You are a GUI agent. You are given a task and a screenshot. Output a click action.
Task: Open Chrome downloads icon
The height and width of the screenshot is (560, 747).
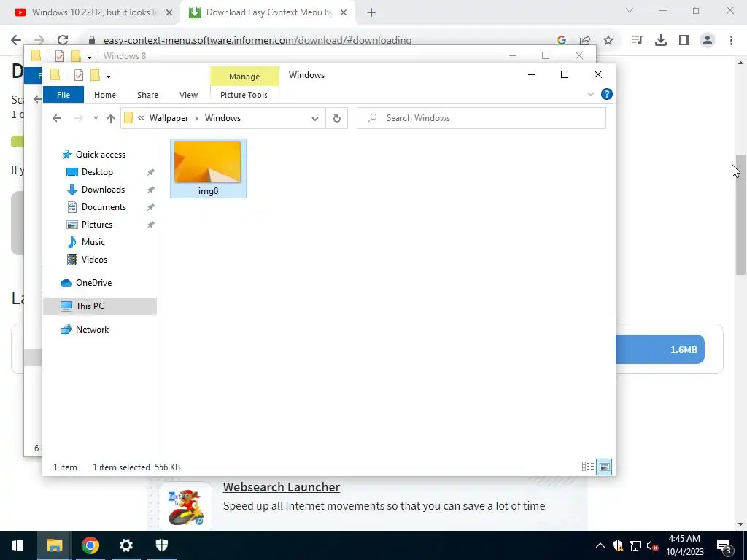tap(661, 40)
